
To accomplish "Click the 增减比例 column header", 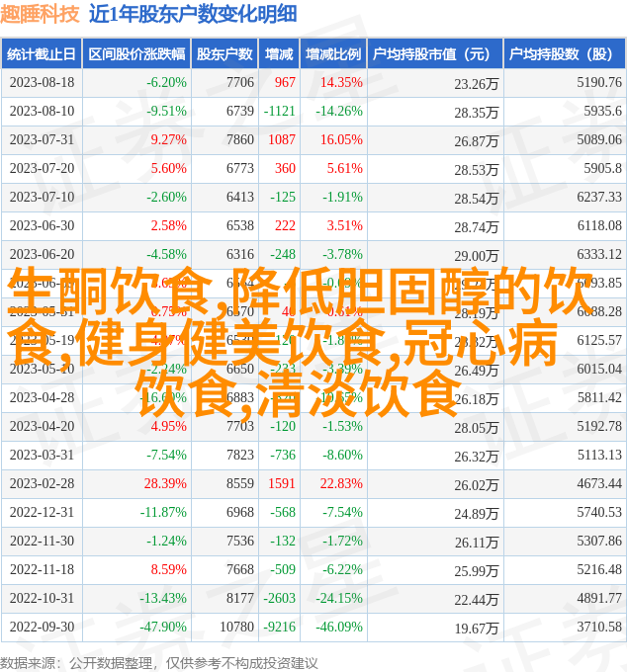I will click(x=333, y=54).
